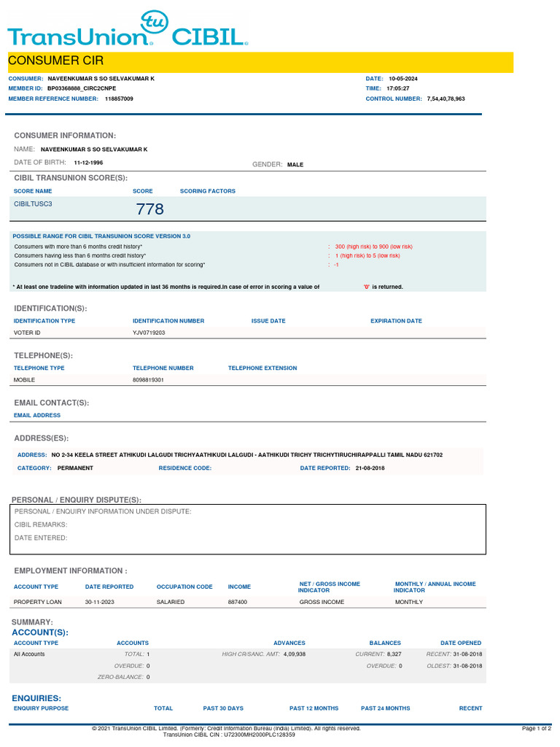
Task: Click range text 1 (high risk) to 5
Action: click(367, 256)
